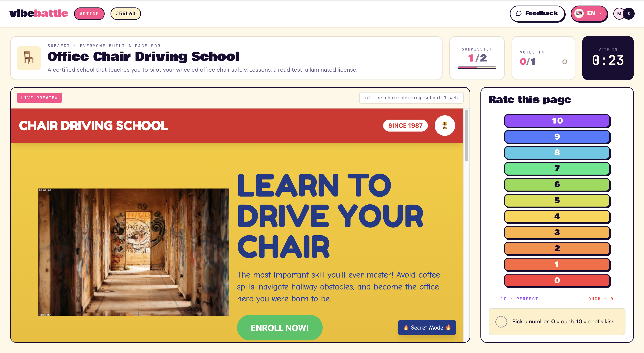
Task: Click the subject description about certified school
Action: coord(202,70)
